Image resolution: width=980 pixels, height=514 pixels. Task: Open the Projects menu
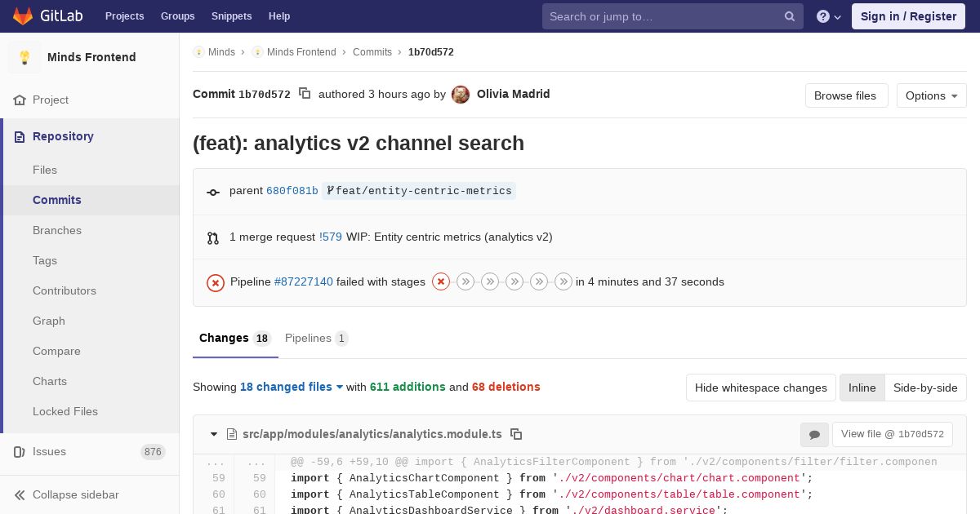tap(125, 16)
